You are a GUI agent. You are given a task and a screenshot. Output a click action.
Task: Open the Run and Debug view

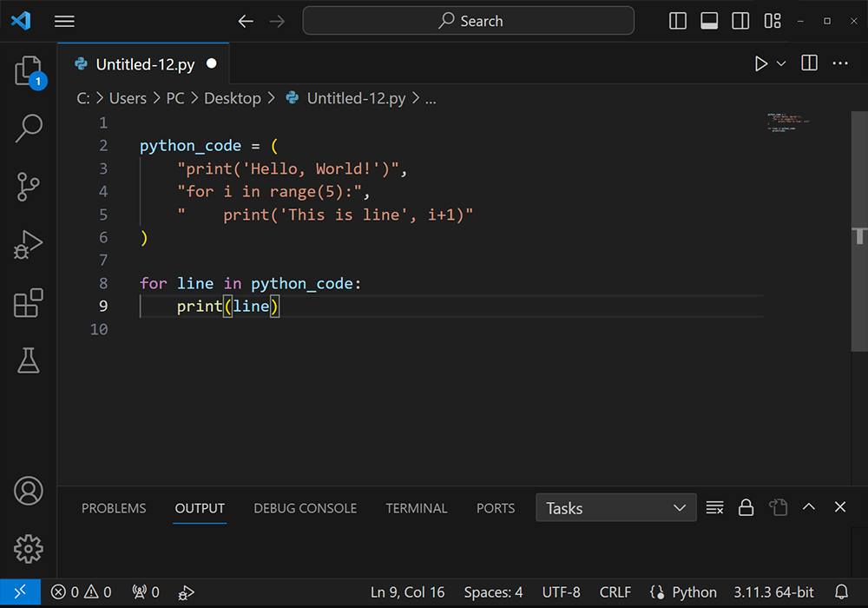coord(29,245)
